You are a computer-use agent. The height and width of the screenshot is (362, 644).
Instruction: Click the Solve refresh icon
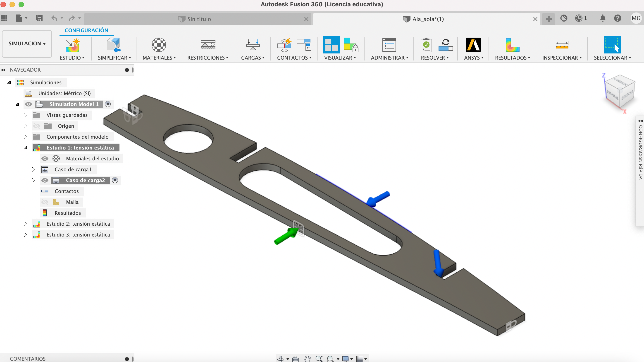click(446, 45)
